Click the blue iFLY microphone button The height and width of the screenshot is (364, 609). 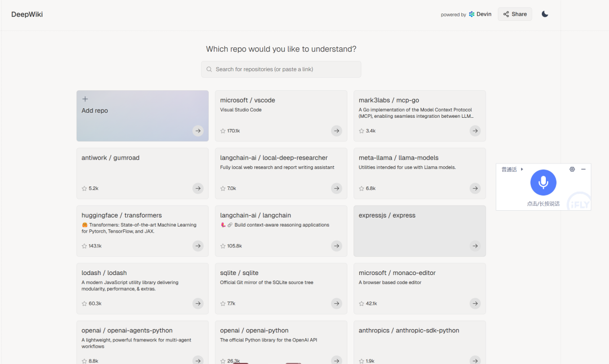coord(543,182)
